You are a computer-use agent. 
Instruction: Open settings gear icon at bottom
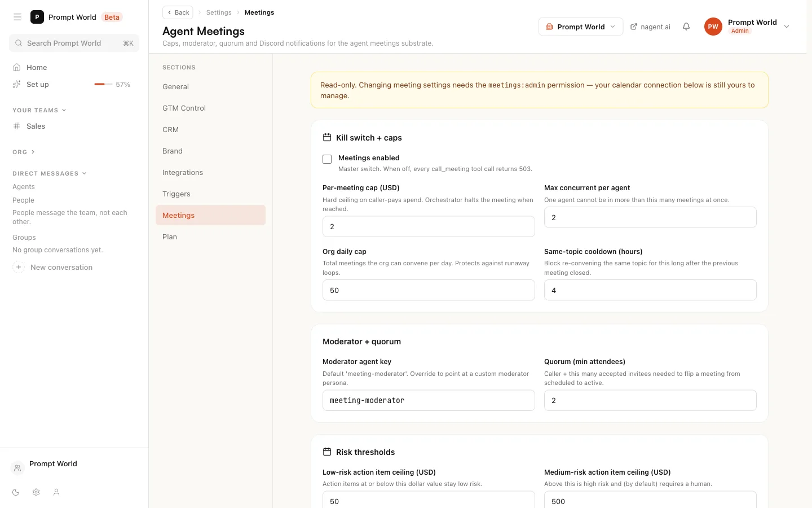point(36,492)
